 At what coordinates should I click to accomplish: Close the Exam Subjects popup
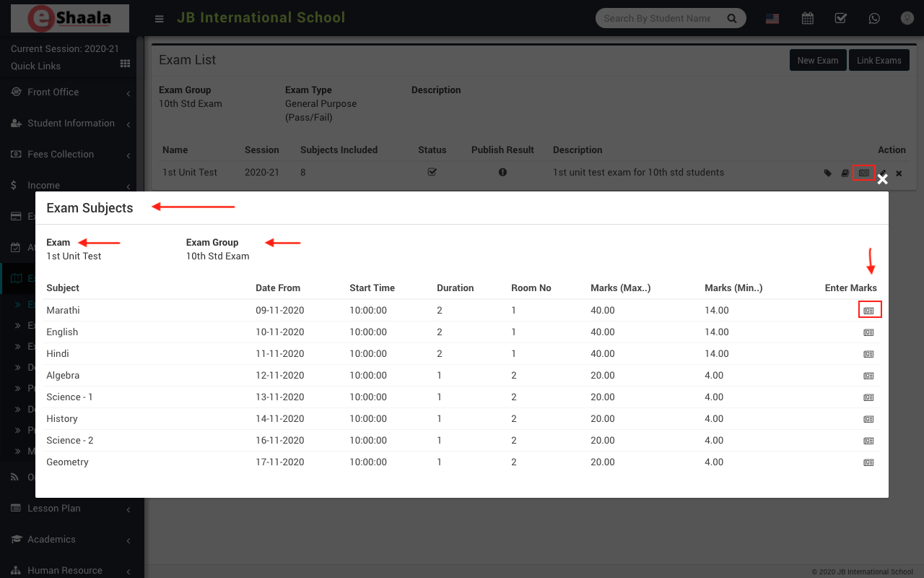[882, 179]
